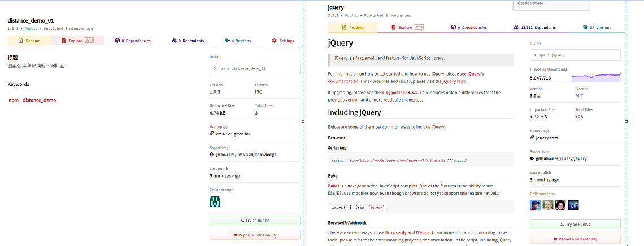Open the 0 Dependents tab of distance_demo_01

pos(188,41)
